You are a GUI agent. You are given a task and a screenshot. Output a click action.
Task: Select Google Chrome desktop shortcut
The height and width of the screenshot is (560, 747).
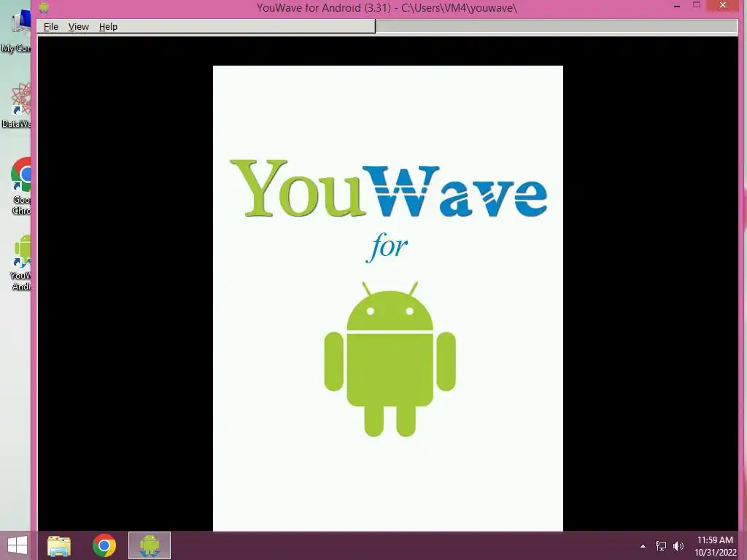click(x=19, y=187)
